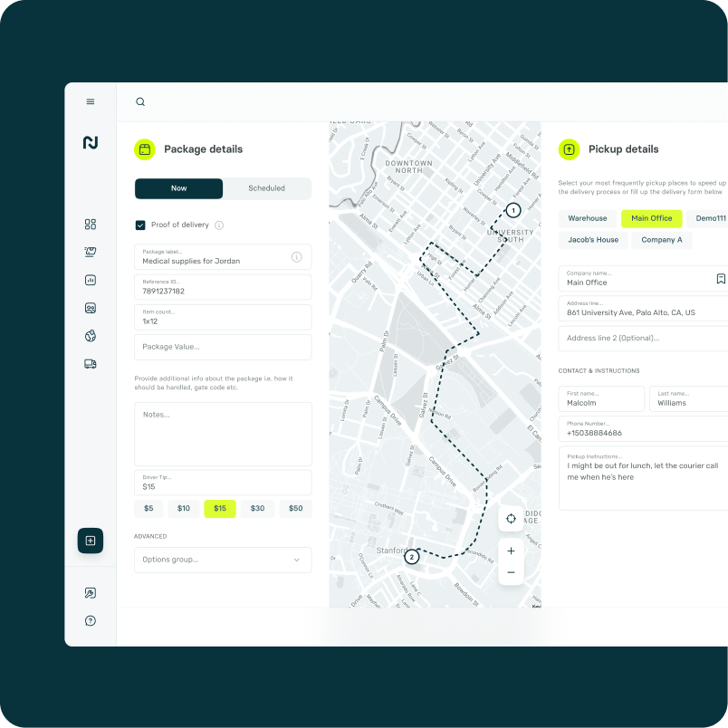728x728 pixels.
Task: Switch to the Scheduled tab
Action: tap(266, 188)
